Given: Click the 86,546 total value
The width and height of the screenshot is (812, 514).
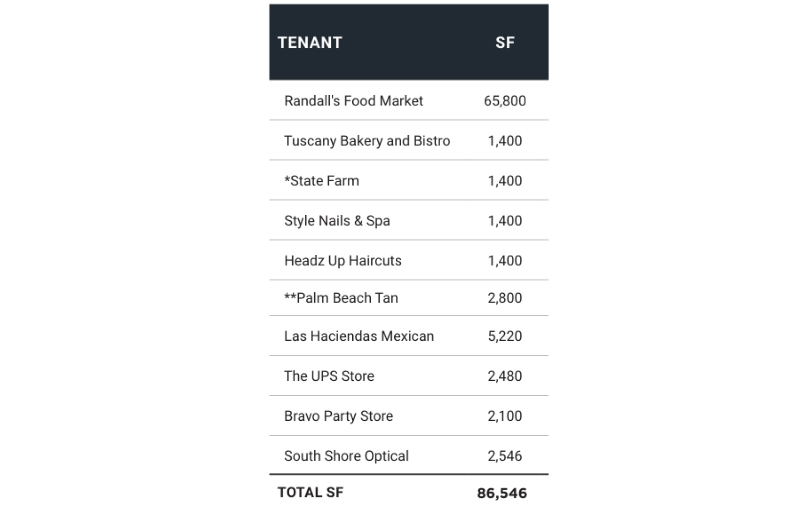Looking at the screenshot, I should [502, 493].
